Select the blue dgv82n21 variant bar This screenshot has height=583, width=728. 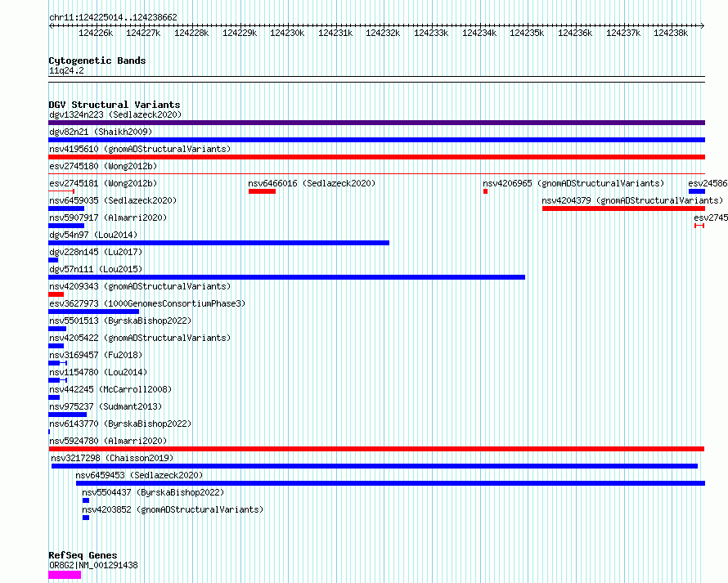(376, 140)
